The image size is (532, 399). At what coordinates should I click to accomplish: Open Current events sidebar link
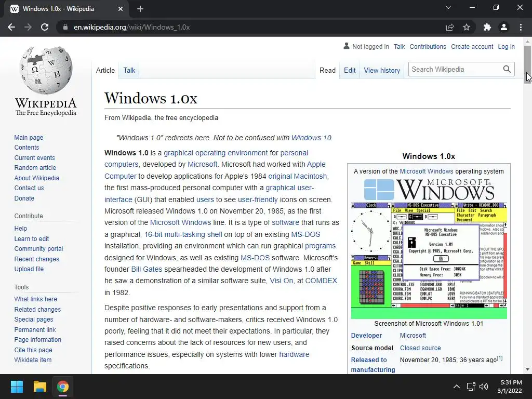35,158
